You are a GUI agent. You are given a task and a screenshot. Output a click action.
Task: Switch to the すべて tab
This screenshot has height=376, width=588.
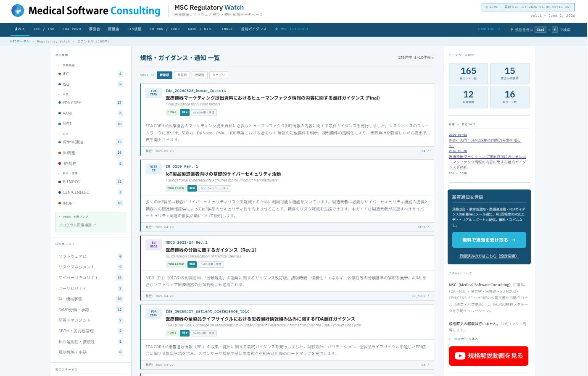[20, 29]
